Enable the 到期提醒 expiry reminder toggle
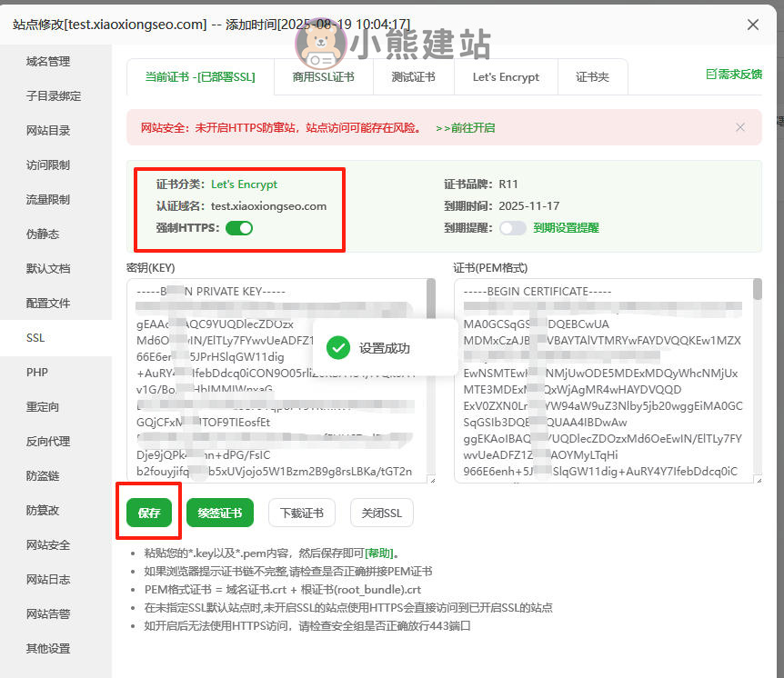 [x=512, y=228]
